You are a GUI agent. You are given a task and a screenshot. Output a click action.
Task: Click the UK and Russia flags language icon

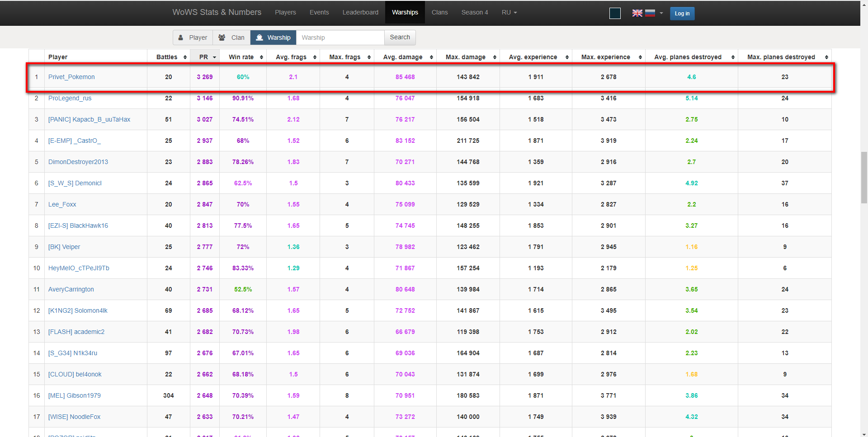[643, 13]
